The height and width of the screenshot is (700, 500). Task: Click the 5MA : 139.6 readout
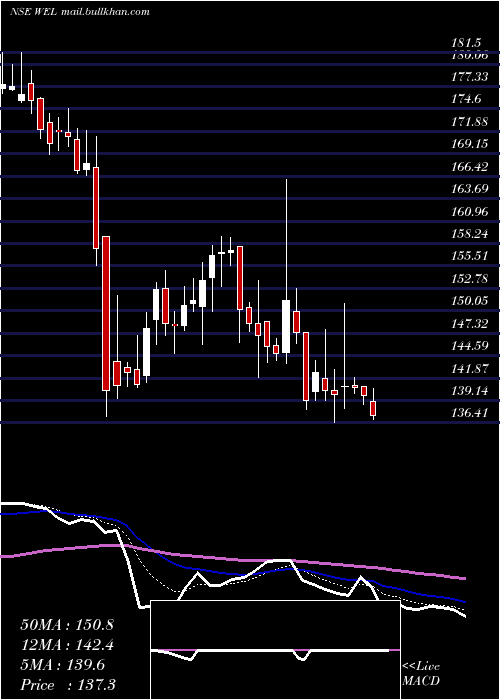point(62,665)
